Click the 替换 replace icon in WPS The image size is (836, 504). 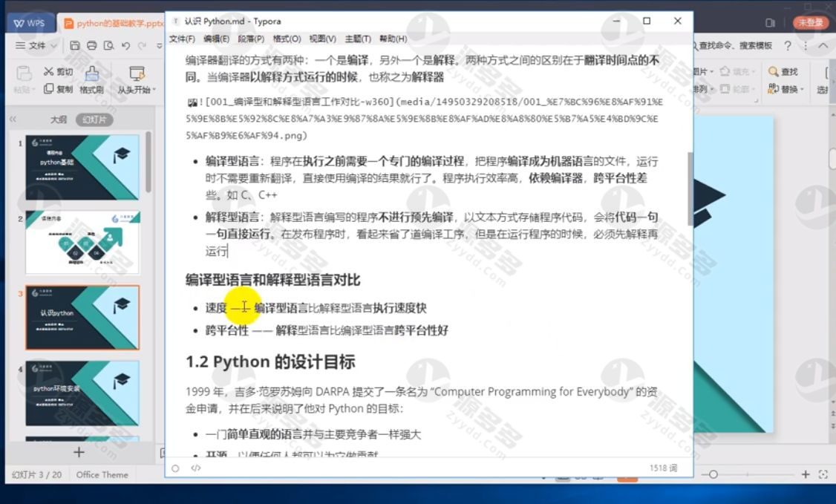(773, 88)
